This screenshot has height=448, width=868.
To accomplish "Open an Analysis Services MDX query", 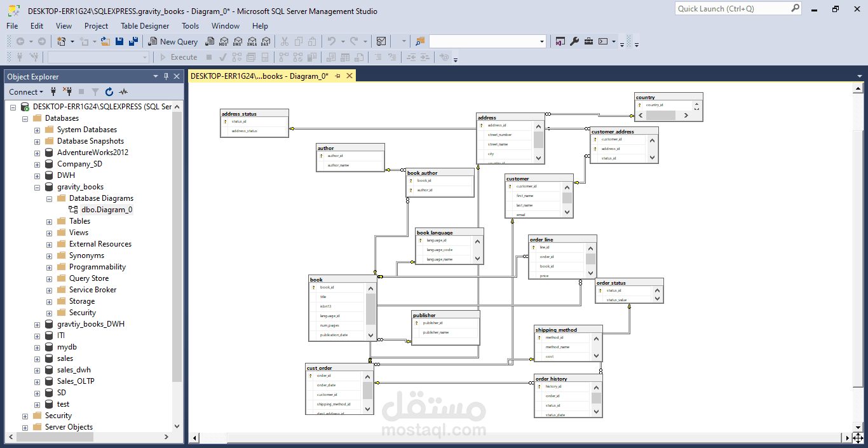I will pos(224,41).
